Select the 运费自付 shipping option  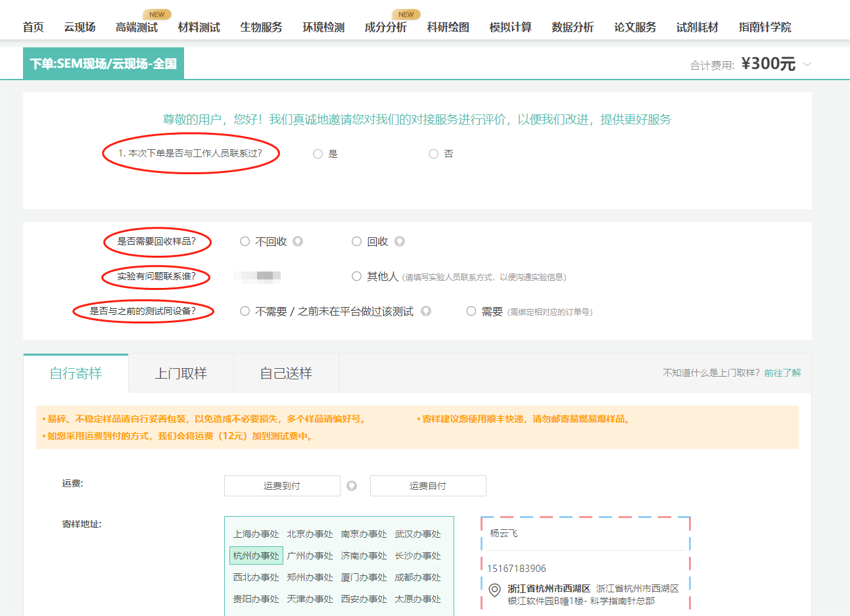(x=428, y=486)
